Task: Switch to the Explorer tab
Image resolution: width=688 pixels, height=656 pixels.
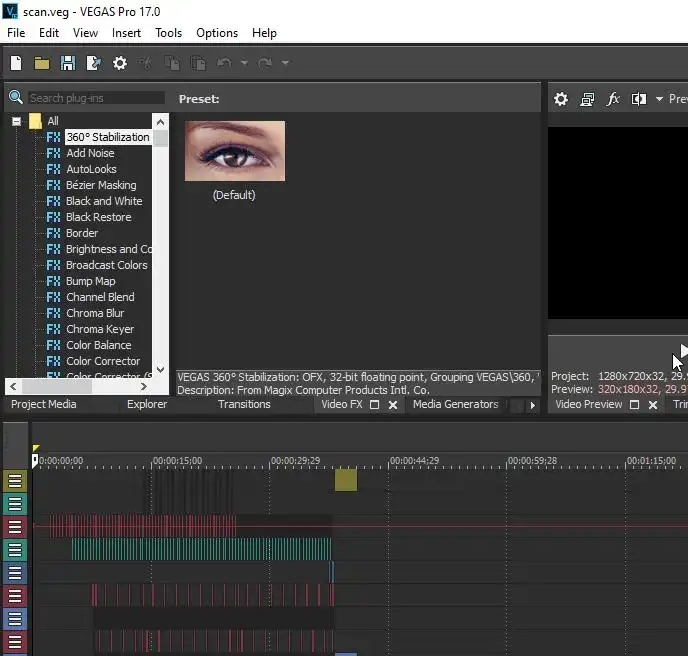Action: [x=147, y=404]
